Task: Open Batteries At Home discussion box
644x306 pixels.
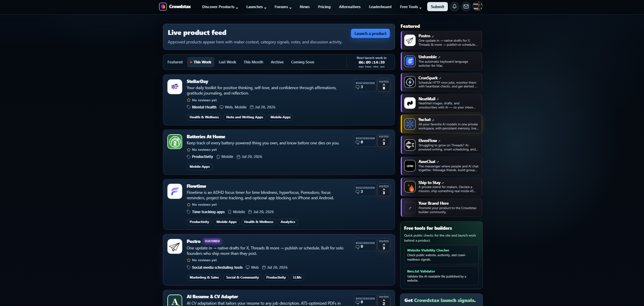Action: click(365, 140)
